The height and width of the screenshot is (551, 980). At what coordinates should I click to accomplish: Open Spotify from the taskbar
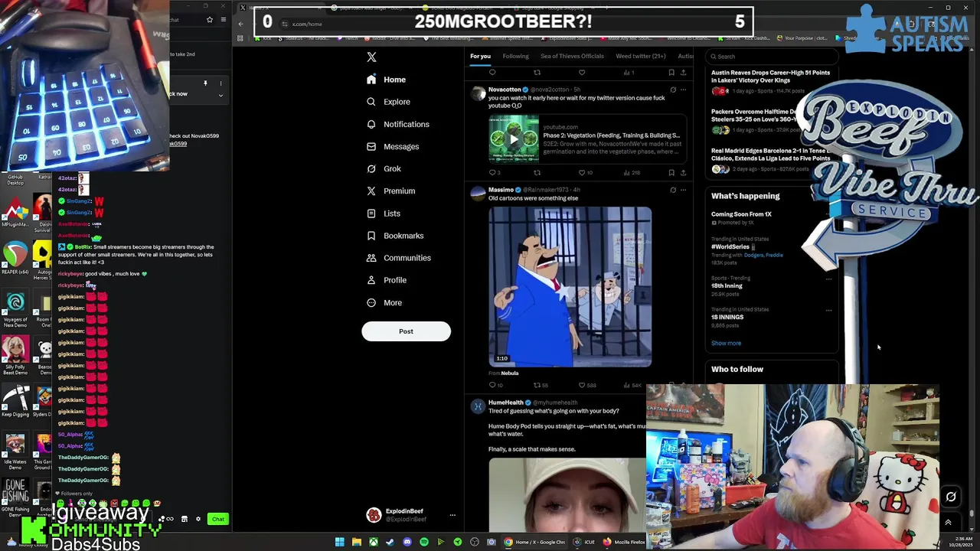[x=423, y=542]
